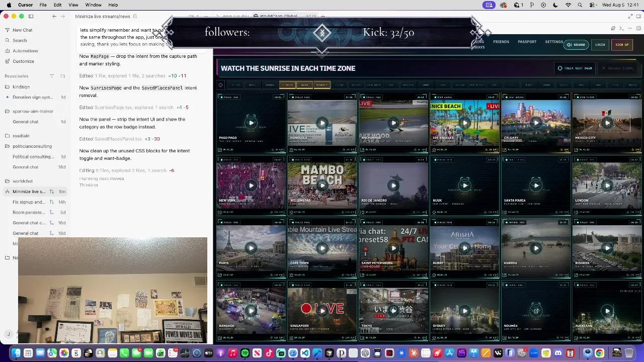Play the Honolulu live stream
This screenshot has width=644, height=362.
click(322, 123)
